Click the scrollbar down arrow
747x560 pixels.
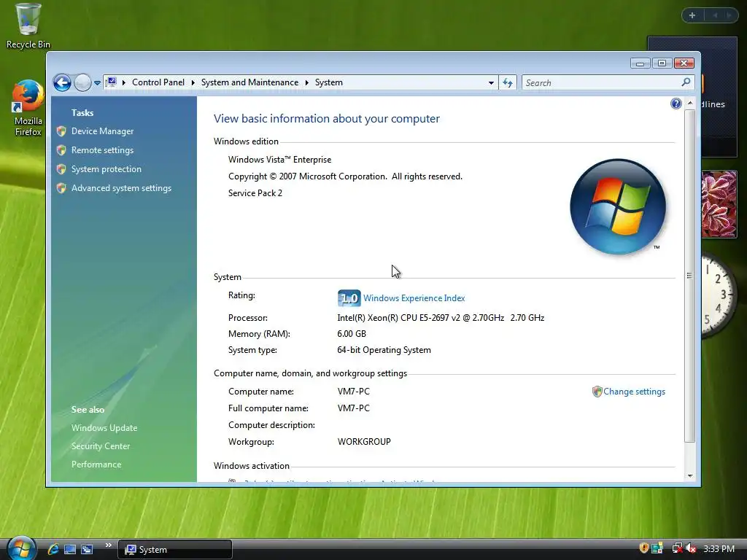[689, 475]
